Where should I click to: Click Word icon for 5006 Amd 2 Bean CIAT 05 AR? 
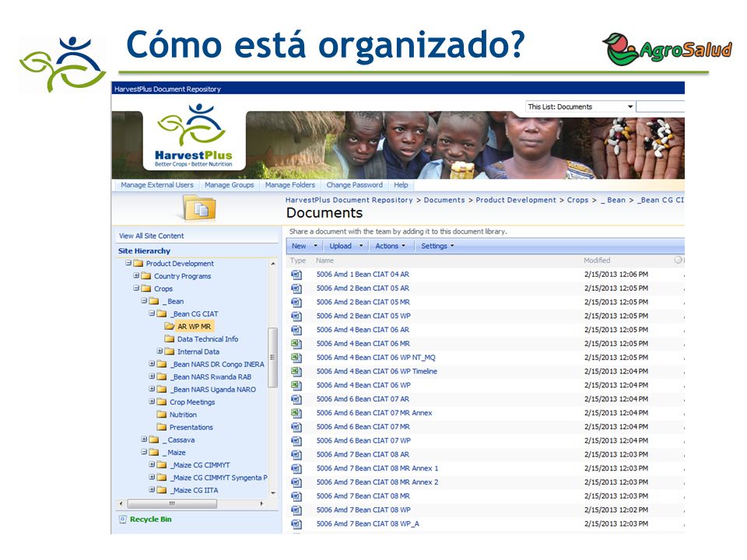(x=296, y=289)
